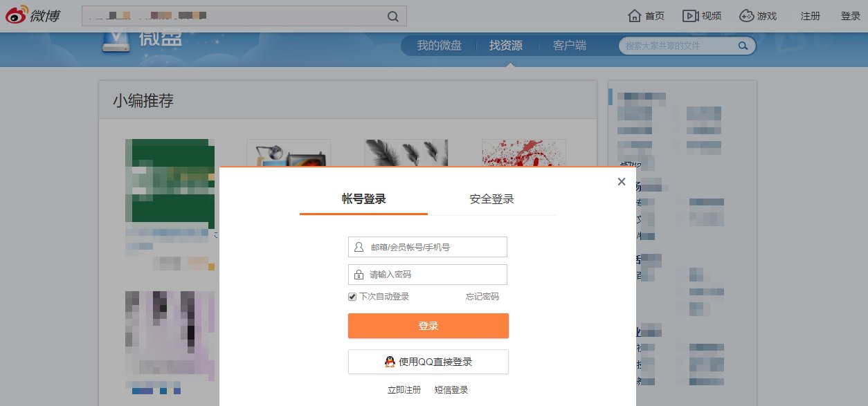
Task: Click the 微盘 disk logo icon
Action: click(x=115, y=39)
